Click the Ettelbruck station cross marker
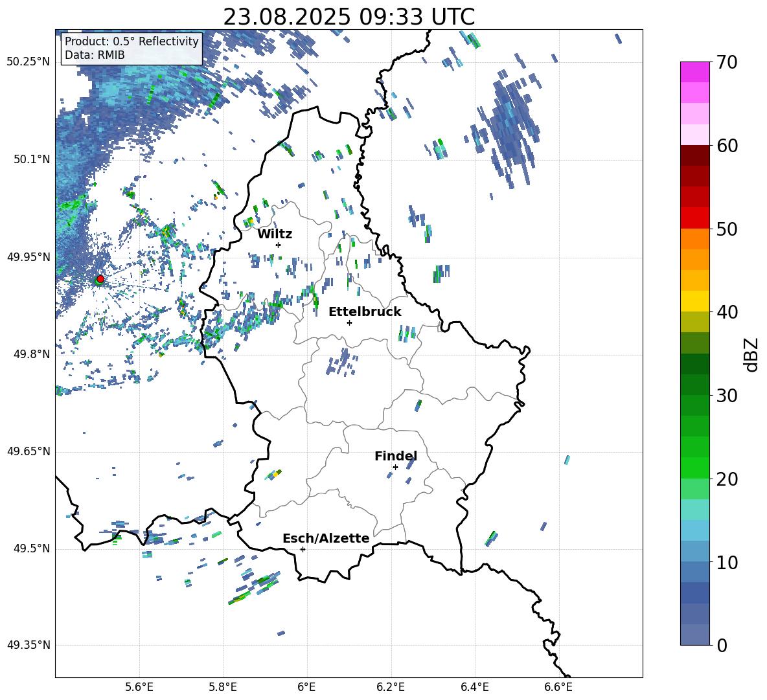Screen dimensions: 767x700 [349, 322]
